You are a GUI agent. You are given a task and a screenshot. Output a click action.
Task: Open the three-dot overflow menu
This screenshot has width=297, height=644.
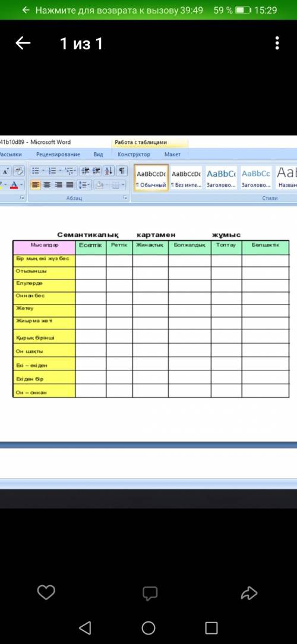(x=277, y=43)
